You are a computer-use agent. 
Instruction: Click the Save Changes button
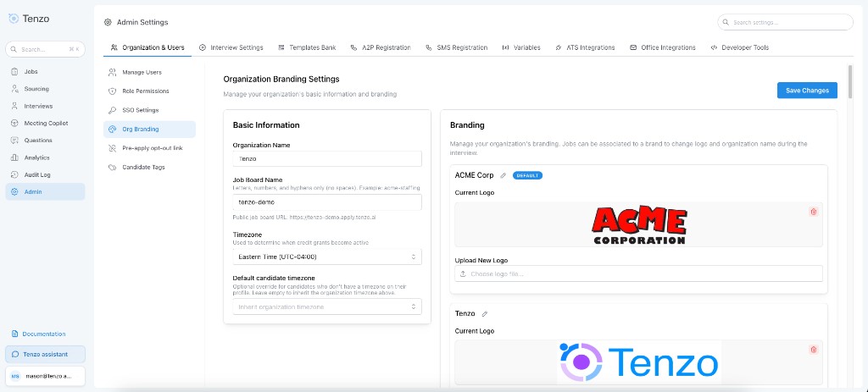[807, 91]
